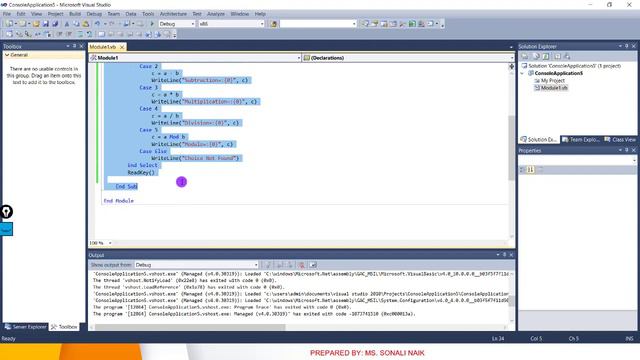Switch to the Solution Explorer tab

(538, 140)
